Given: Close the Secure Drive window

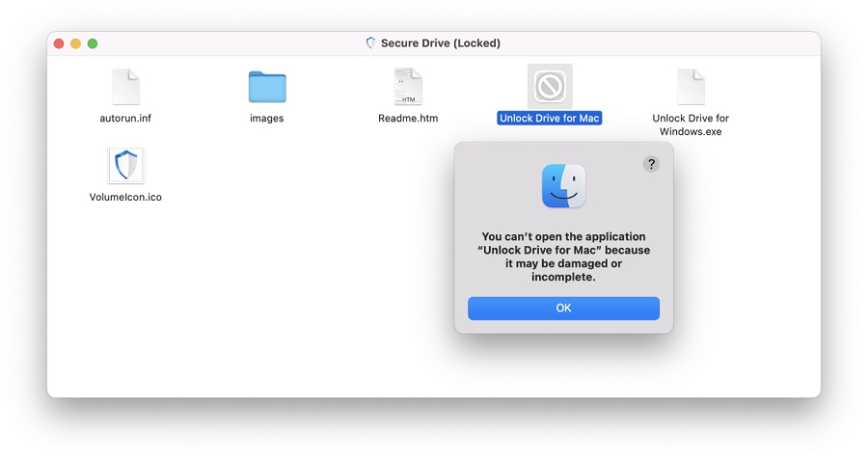Looking at the screenshot, I should click(x=59, y=43).
